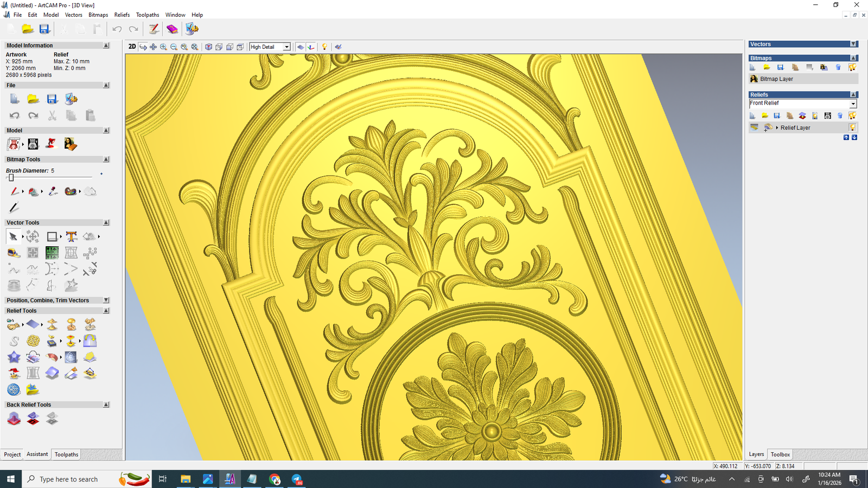Click the Lights and Material lamp icon
This screenshot has width=868, height=488.
(x=324, y=47)
